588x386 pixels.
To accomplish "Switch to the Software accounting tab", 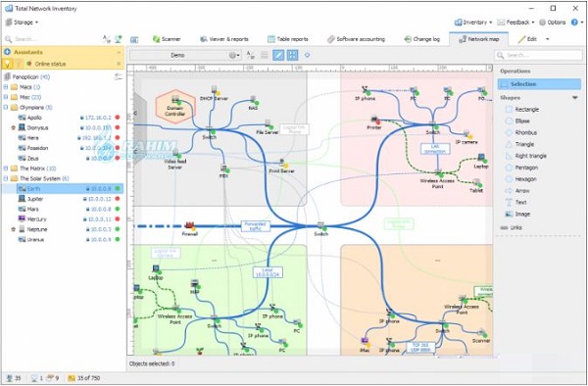I will tap(356, 39).
